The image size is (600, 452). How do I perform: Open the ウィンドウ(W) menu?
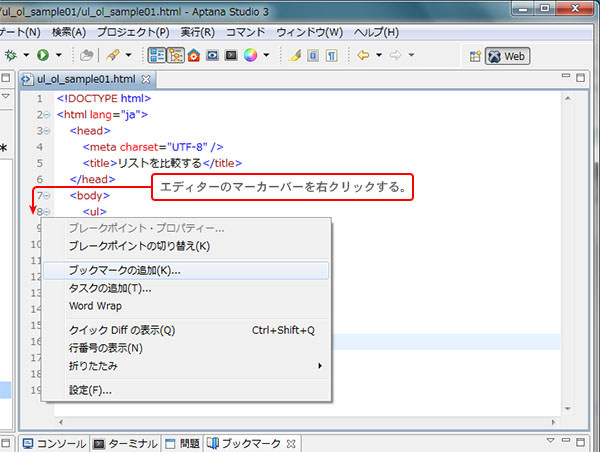[x=310, y=32]
